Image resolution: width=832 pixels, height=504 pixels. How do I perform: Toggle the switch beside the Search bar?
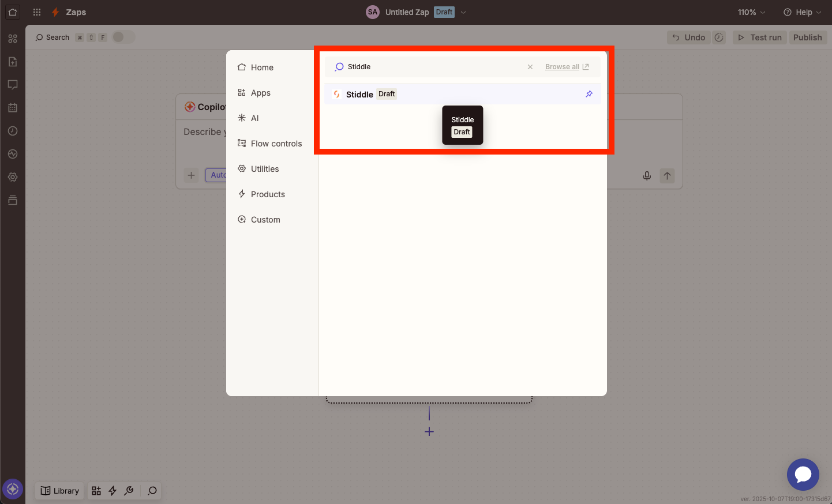click(x=123, y=37)
